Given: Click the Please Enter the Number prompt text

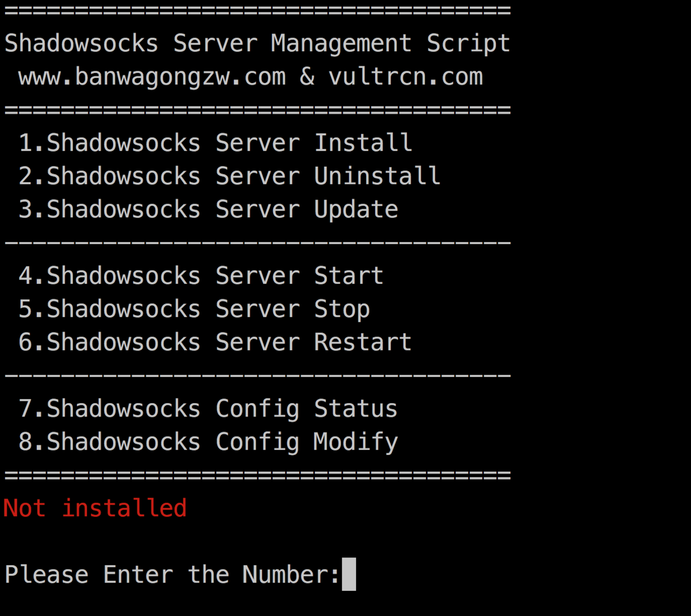Looking at the screenshot, I should tap(172, 575).
